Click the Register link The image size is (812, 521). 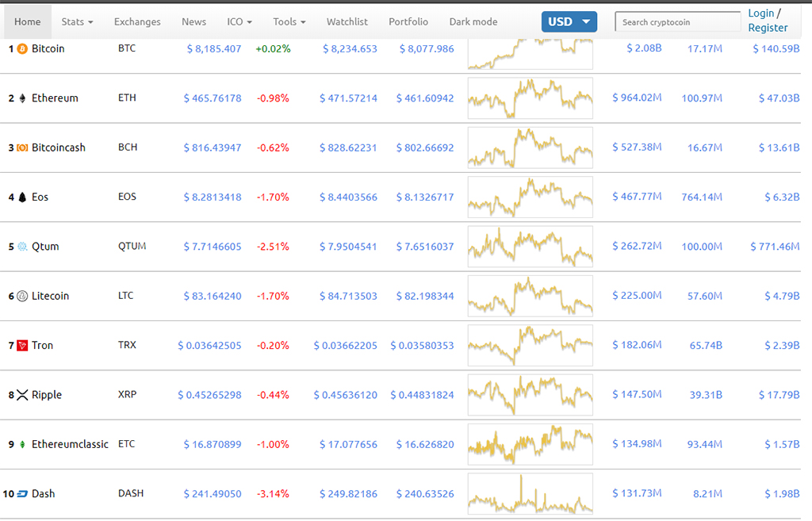point(768,28)
